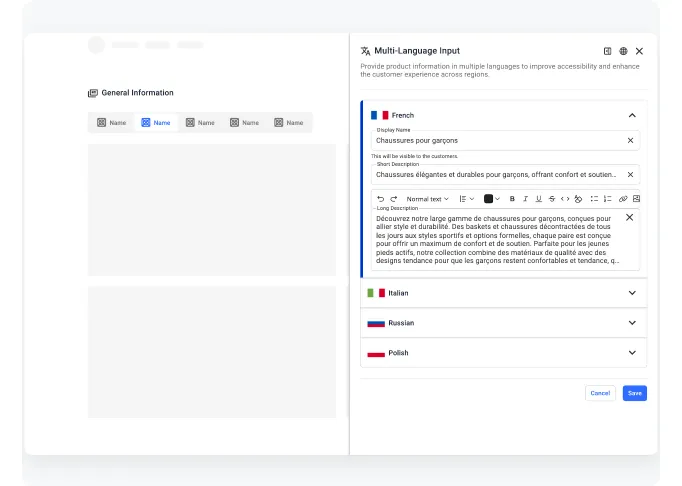682x486 pixels.
Task: Insert a hyperlink
Action: [623, 199]
